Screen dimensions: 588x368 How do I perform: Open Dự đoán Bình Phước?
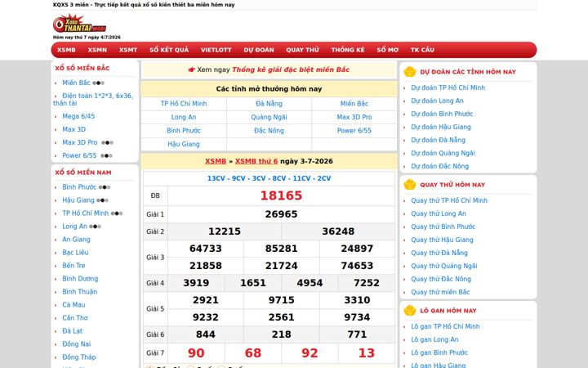pos(442,114)
